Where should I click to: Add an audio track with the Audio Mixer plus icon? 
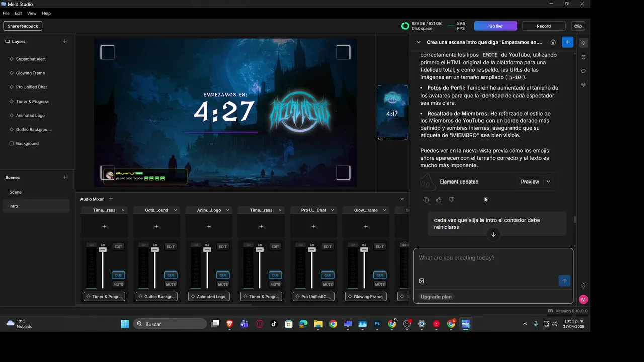[x=111, y=199]
